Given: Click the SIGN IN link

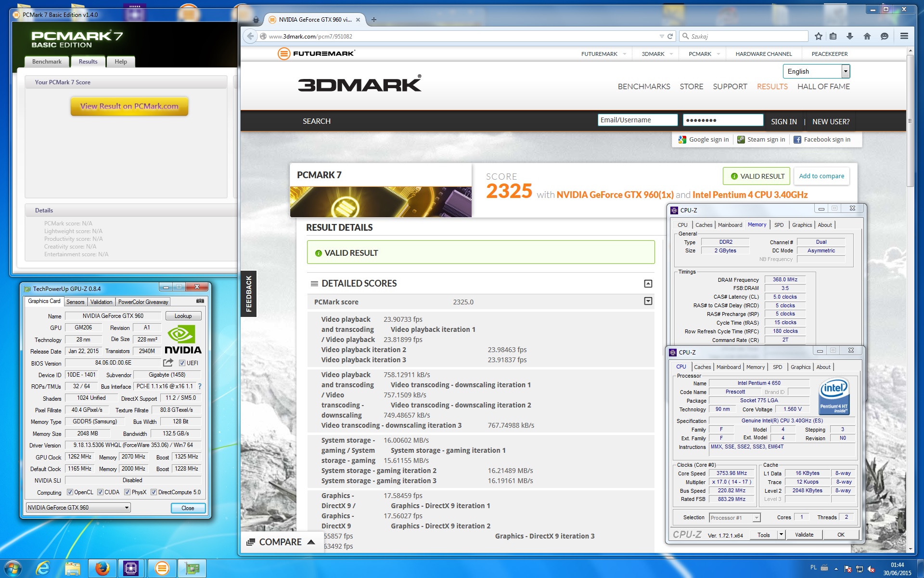Looking at the screenshot, I should (784, 122).
